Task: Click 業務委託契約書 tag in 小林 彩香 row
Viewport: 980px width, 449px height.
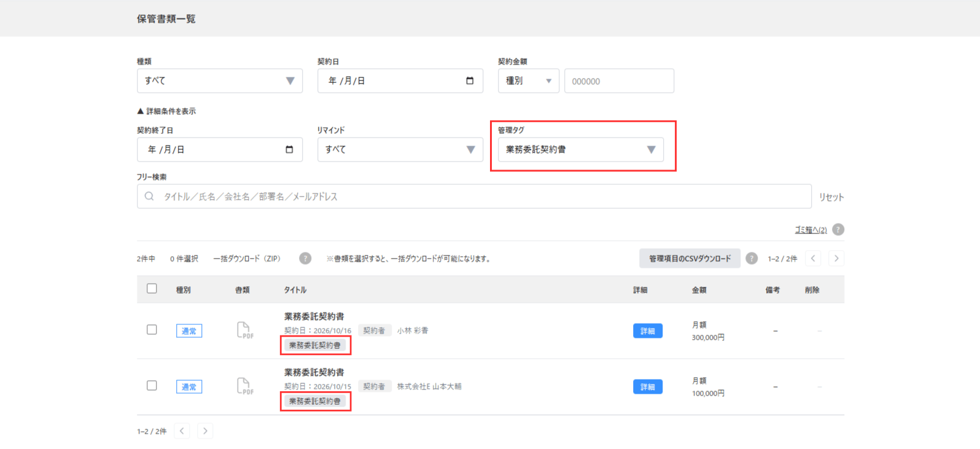Action: click(315, 345)
